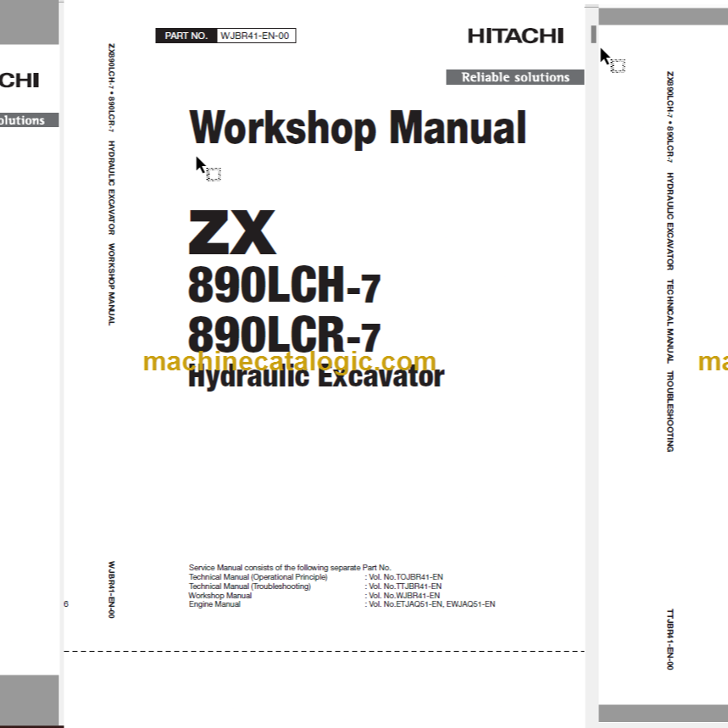Click the 'Hydraulic Excavator' heading
This screenshot has width=728, height=728.
(x=316, y=377)
